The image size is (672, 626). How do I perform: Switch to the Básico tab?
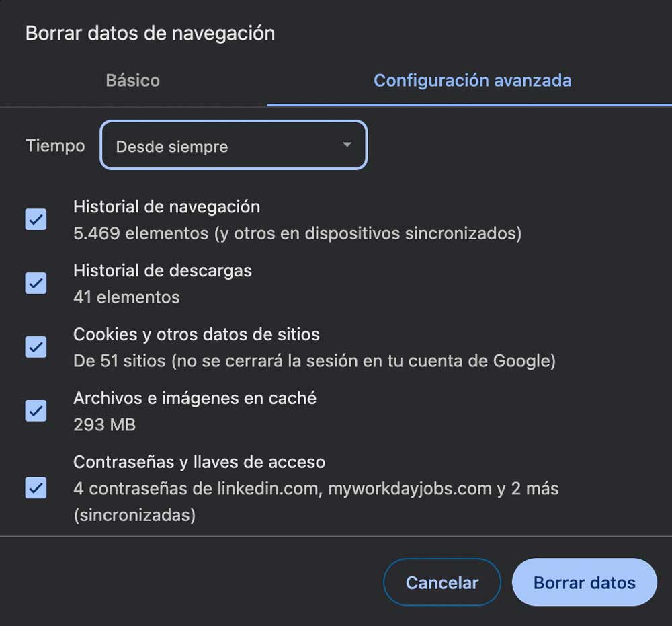(132, 80)
